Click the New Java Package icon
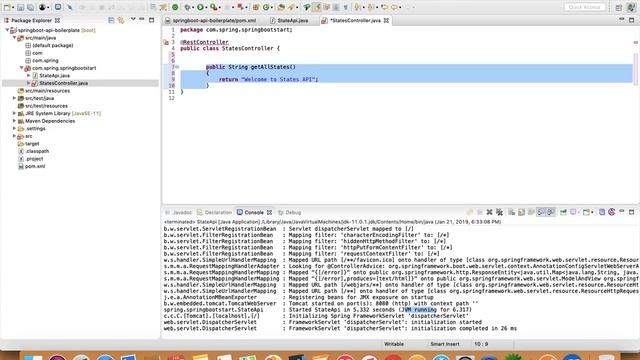640x360 pixels. click(x=256, y=7)
